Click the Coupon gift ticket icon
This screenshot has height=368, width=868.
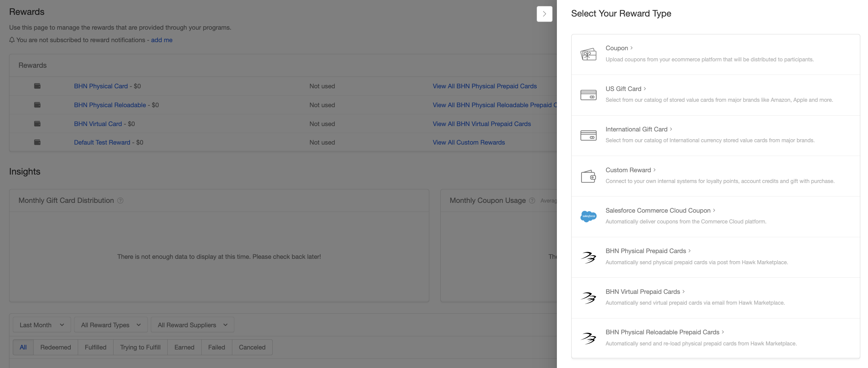pos(588,54)
